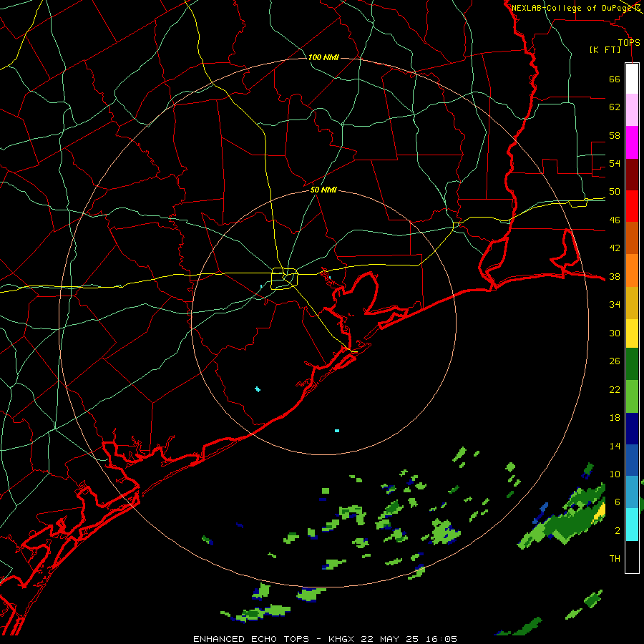Image resolution: width=644 pixels, height=644 pixels.
Task: Click the "22" legend value
Action: 615,389
